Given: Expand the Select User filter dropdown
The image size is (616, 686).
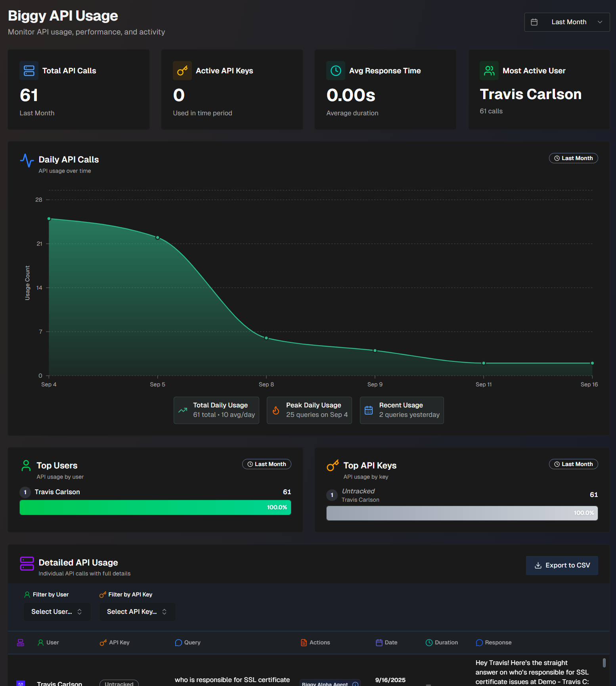Looking at the screenshot, I should pos(57,611).
